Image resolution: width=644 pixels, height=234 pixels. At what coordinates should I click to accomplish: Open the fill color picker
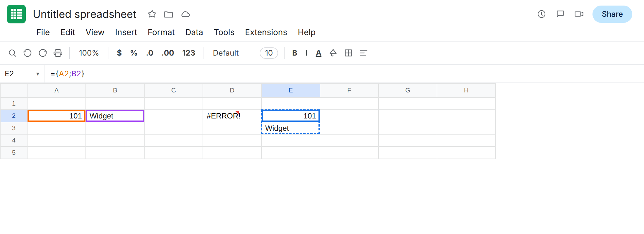click(x=333, y=53)
